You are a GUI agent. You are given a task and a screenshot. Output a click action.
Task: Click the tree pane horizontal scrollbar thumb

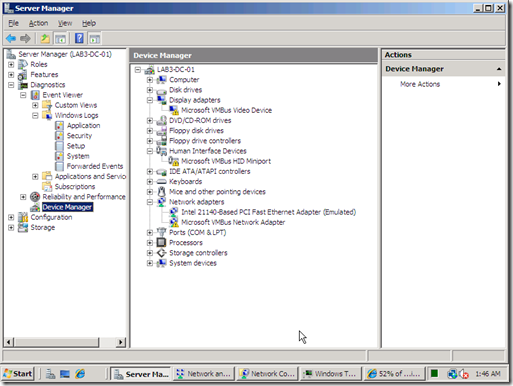(x=57, y=342)
